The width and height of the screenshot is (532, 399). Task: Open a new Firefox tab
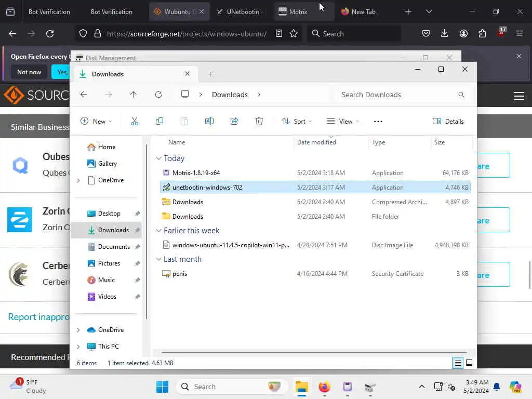coord(408,11)
